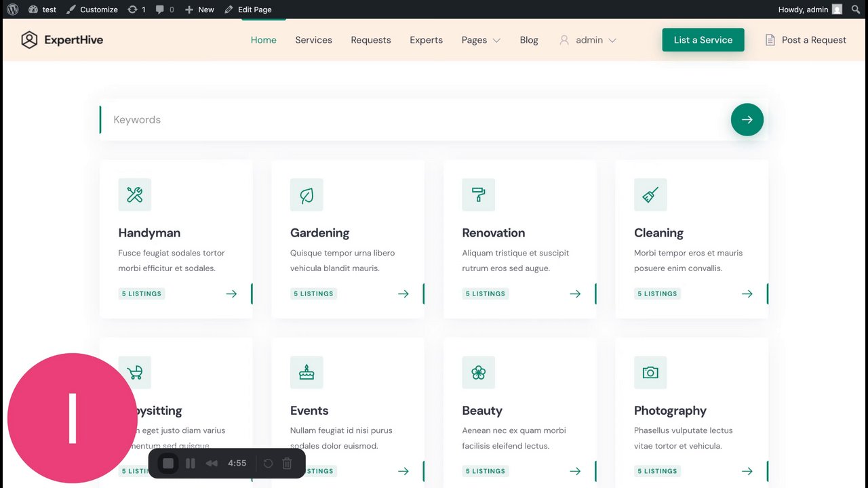Screen dimensions: 868x488
Task: Click the arrow on Handyman card
Action: point(231,293)
